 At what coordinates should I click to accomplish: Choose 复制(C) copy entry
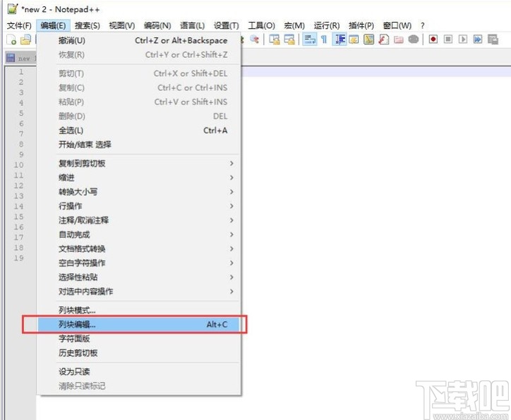pyautogui.click(x=139, y=88)
